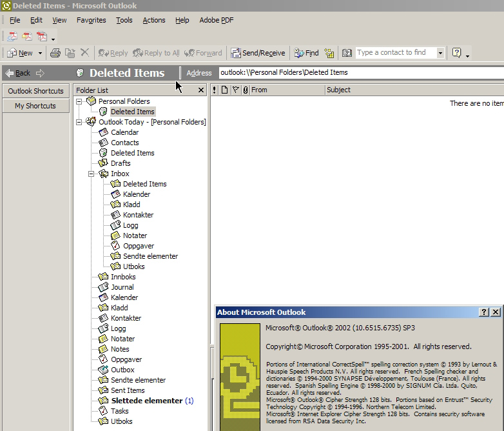Collapse the Inbox tree node
The height and width of the screenshot is (431, 504).
[x=92, y=174]
